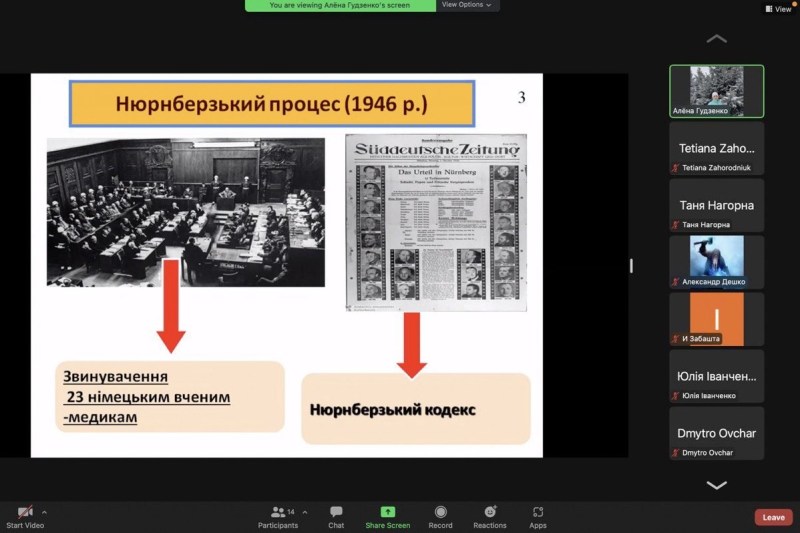Click the 'Нюрнберзький кодекс' text box
Viewport: 800px width, 533px height.
(416, 409)
